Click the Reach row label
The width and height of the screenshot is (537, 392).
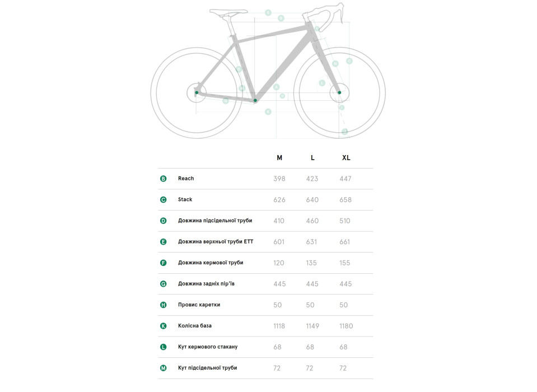pos(186,179)
